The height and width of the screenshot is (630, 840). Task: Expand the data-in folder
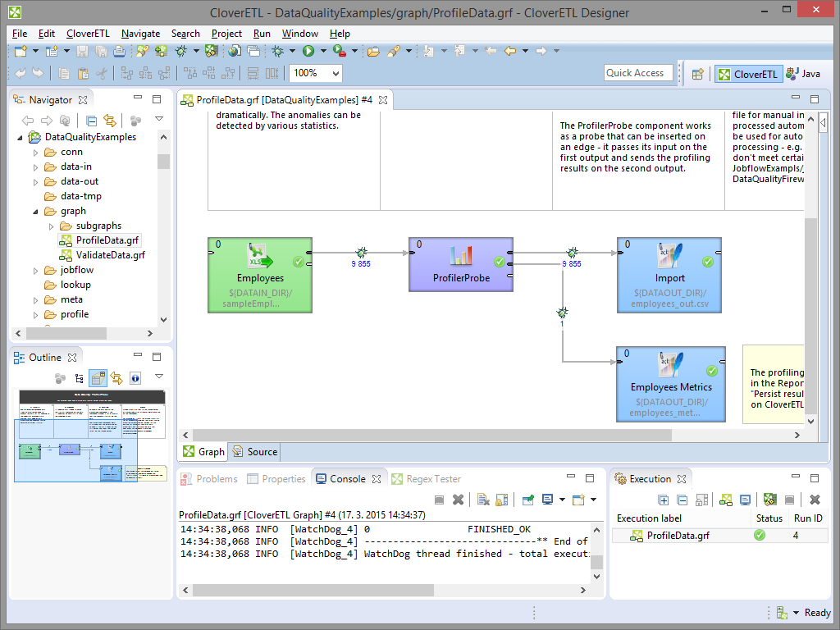coord(35,167)
